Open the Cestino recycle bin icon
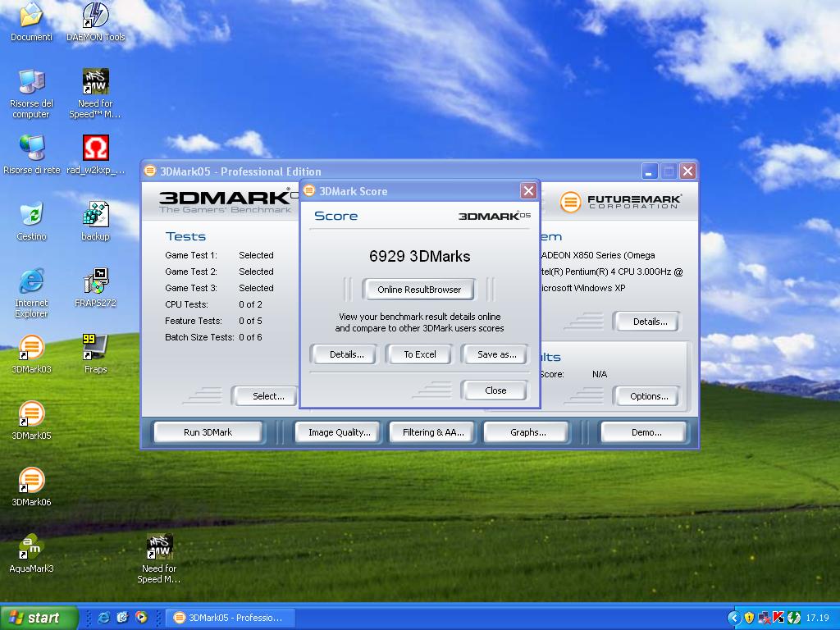Screen dimensions: 840x630 pos(31,215)
